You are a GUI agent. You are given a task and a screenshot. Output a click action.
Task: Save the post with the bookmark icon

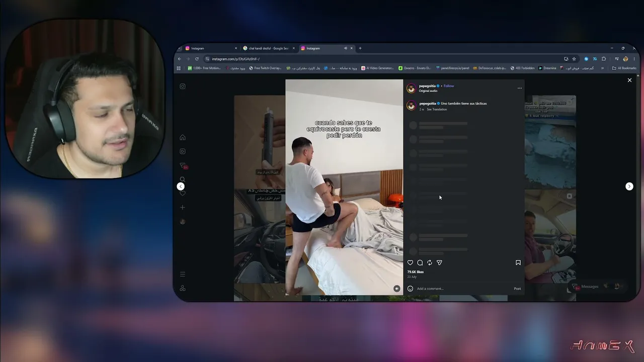point(518,262)
